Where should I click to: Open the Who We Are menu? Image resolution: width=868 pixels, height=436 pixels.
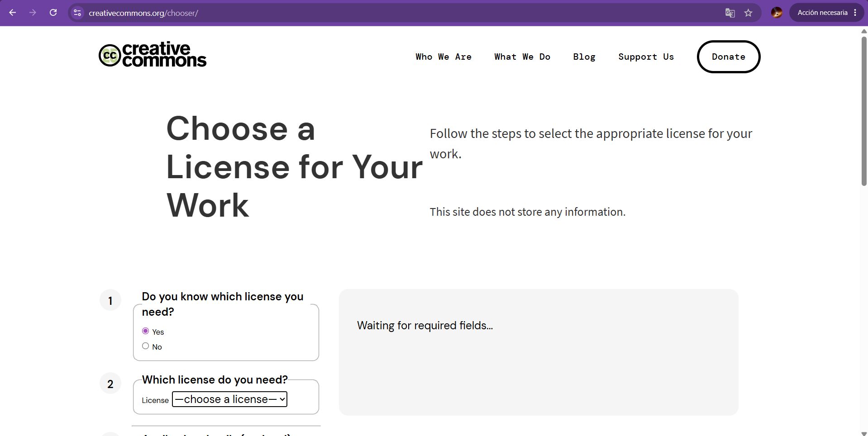point(444,57)
